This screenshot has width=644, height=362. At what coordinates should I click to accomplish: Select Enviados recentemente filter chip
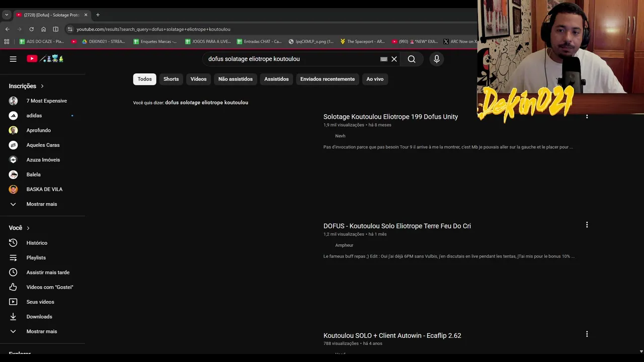[x=328, y=79]
